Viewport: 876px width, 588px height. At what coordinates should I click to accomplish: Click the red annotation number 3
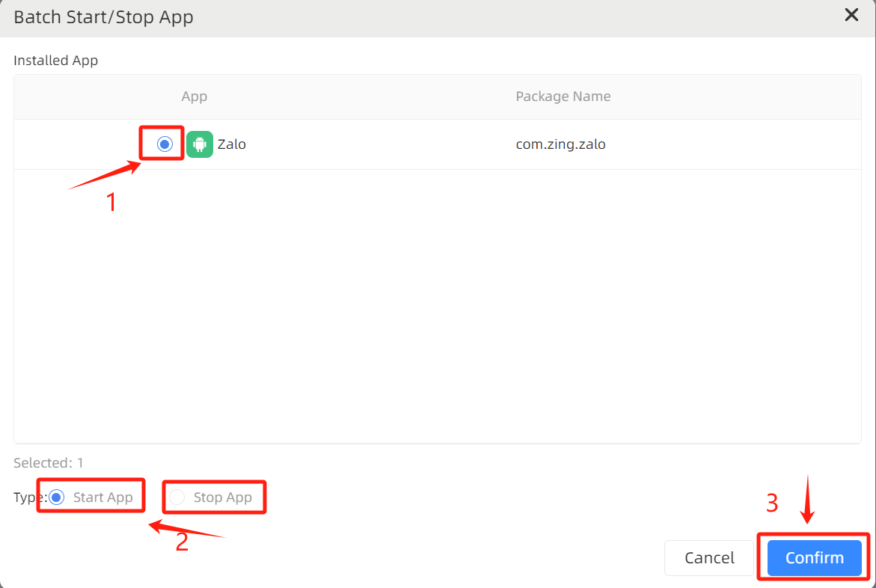(x=772, y=503)
